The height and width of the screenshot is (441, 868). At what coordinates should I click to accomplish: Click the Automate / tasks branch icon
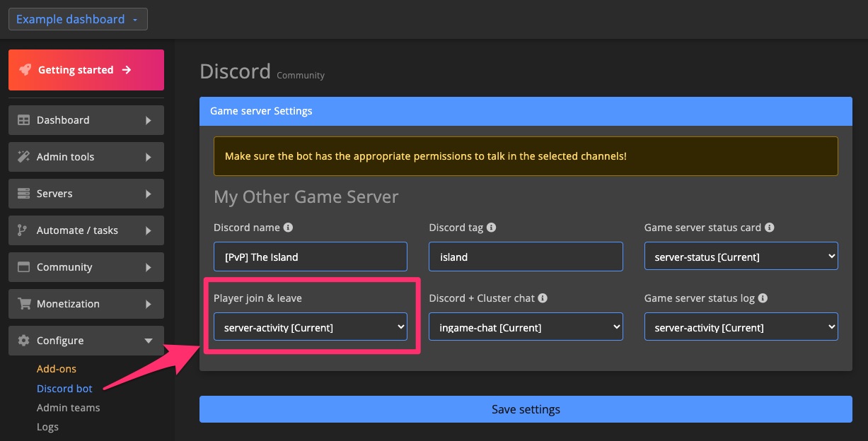click(24, 230)
